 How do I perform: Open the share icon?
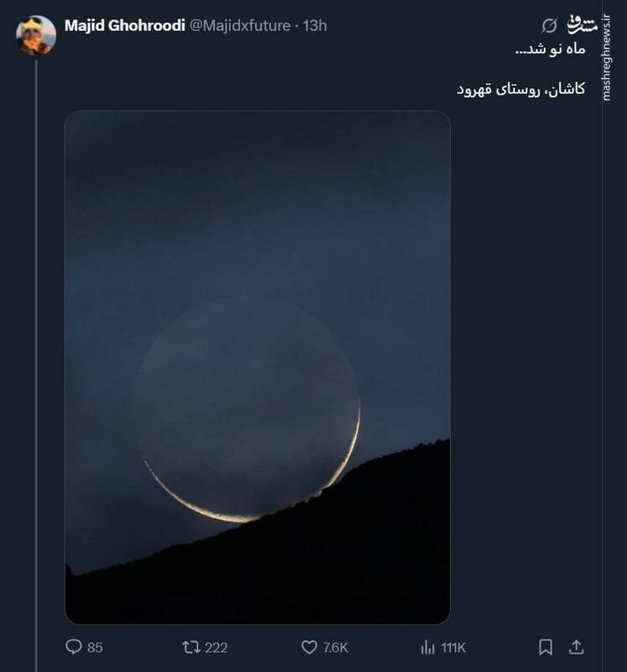pos(575,646)
